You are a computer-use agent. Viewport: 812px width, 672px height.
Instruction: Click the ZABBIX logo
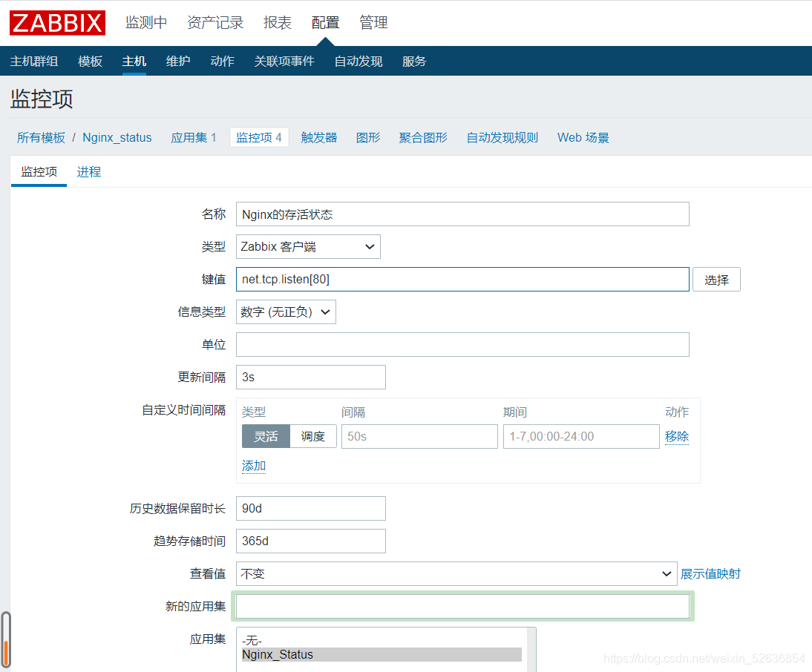point(57,23)
